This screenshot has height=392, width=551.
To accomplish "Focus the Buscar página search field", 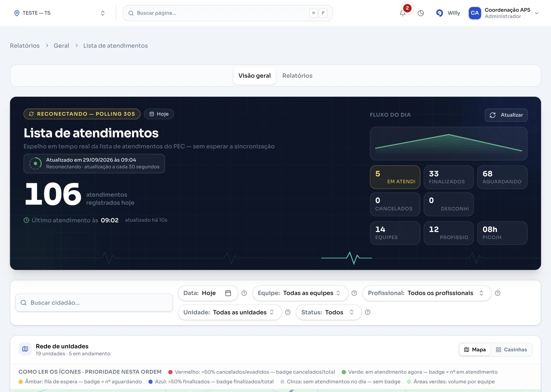I will (228, 13).
